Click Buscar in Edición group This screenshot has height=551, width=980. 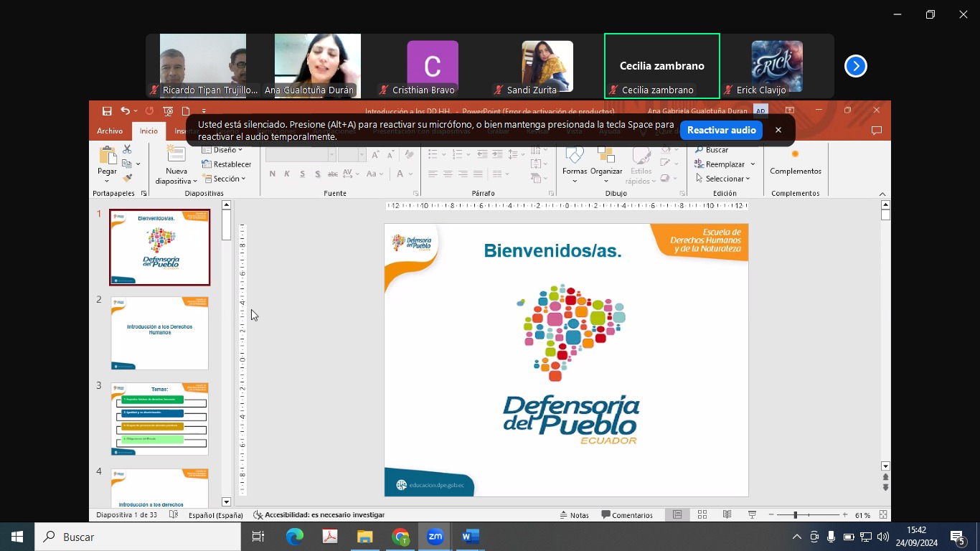coord(711,150)
